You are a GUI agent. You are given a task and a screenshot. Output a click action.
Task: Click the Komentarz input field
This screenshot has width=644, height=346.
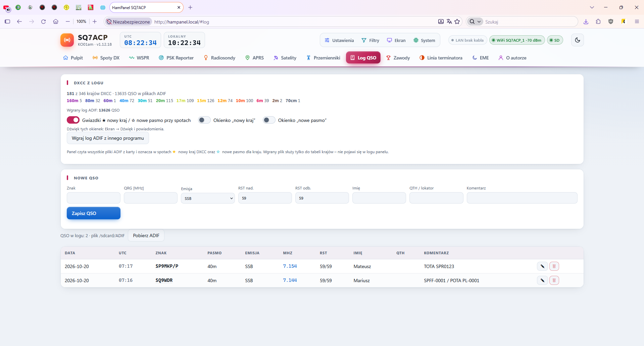[x=522, y=198]
